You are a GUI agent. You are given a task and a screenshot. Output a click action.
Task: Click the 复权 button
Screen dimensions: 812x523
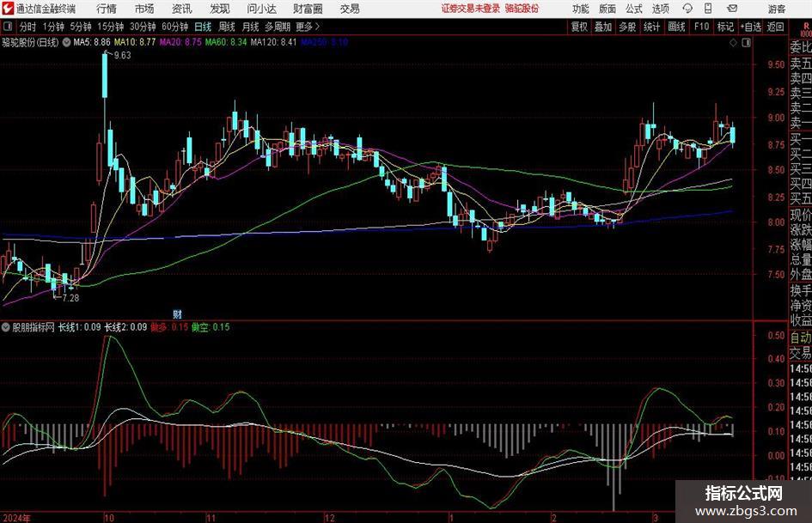(579, 27)
